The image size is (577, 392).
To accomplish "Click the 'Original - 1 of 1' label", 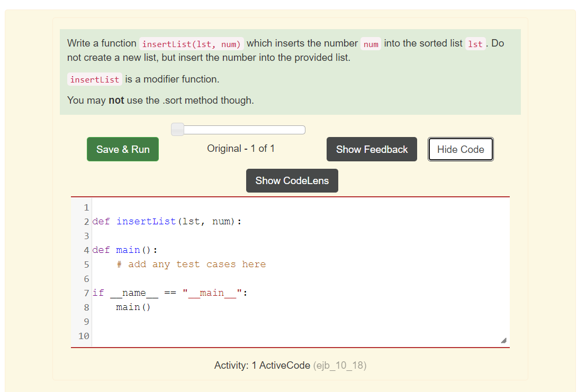I will (241, 149).
